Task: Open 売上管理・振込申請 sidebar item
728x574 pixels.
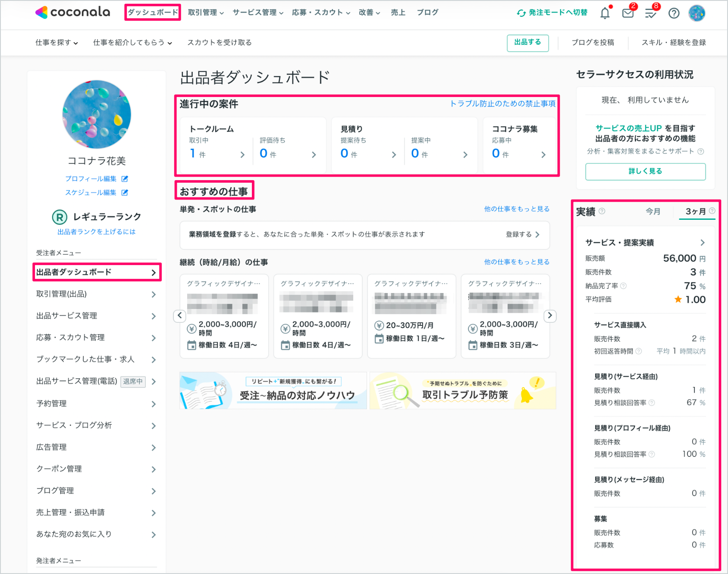Action: 96,513
